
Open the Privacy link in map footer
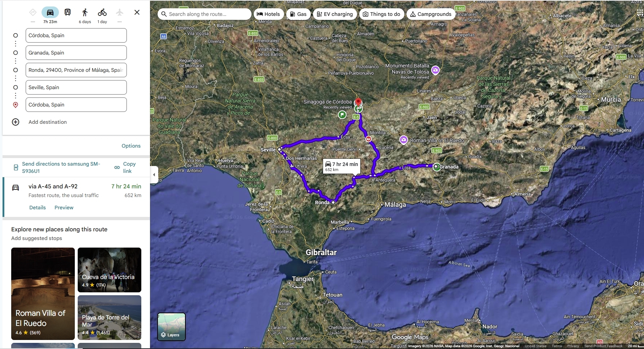click(573, 346)
